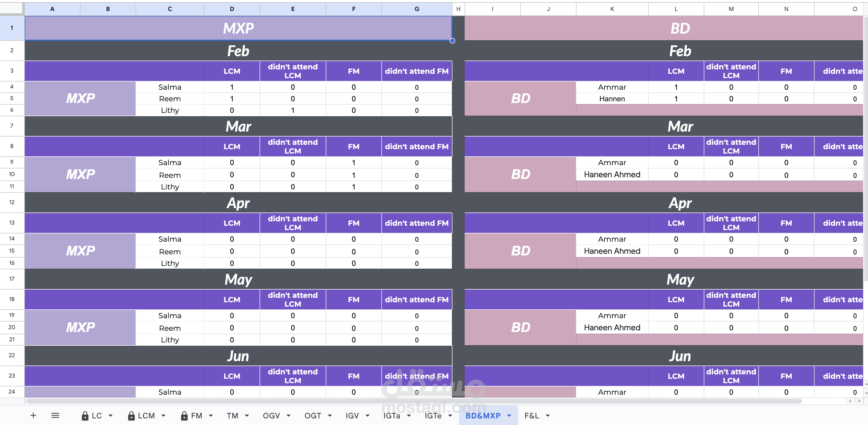Screen dimensions: 868x425
Task: Open the LCM tab dropdown arrow
Action: (163, 416)
